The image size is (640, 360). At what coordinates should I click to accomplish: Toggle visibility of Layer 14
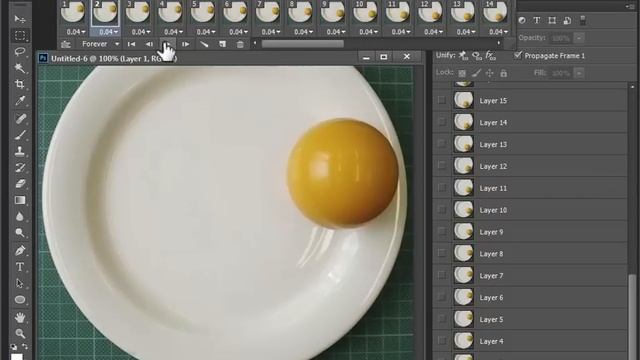pos(442,122)
